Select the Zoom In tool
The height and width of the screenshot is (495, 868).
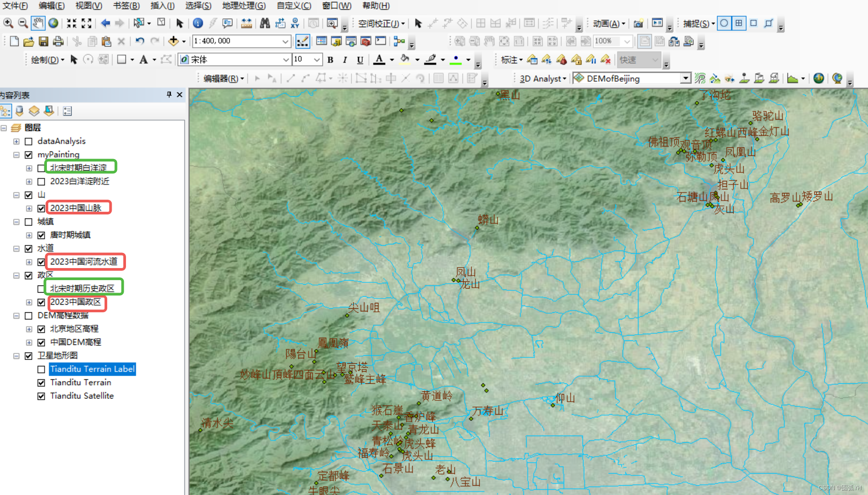8,23
